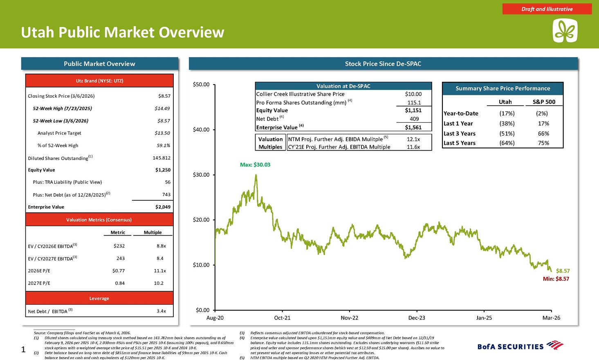The image size is (599, 364).
Task: Select footnote (5) about the NTM EBITDA multiple
Action: [x=310, y=358]
